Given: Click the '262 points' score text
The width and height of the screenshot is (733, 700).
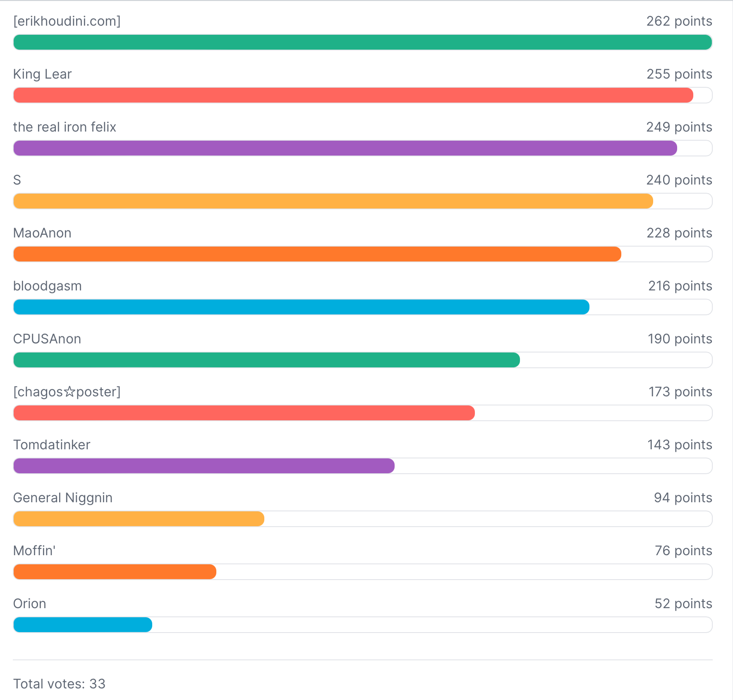Looking at the screenshot, I should [x=679, y=21].
